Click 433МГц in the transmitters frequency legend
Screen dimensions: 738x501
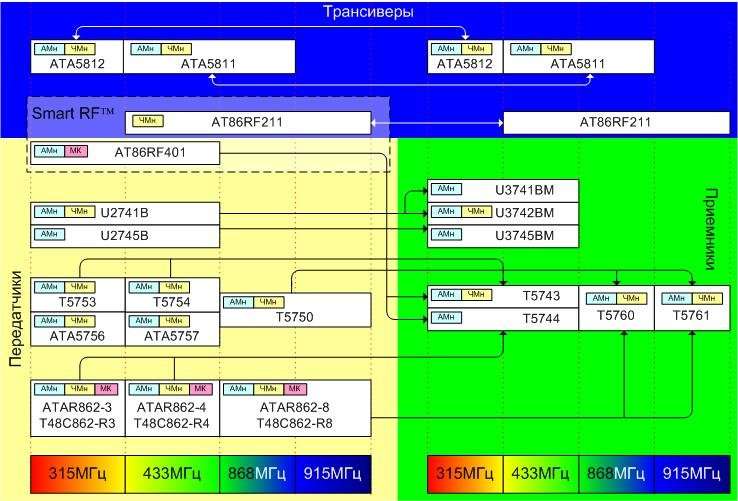(x=172, y=474)
